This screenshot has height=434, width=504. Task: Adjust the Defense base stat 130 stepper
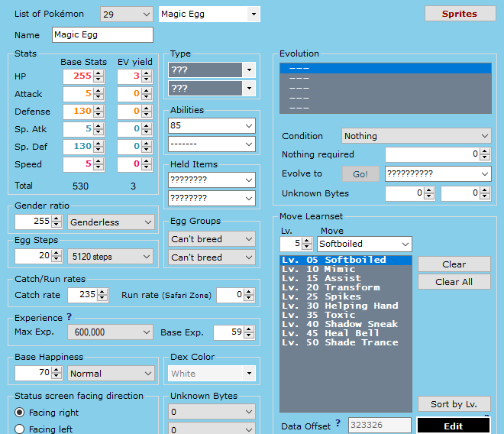99,112
